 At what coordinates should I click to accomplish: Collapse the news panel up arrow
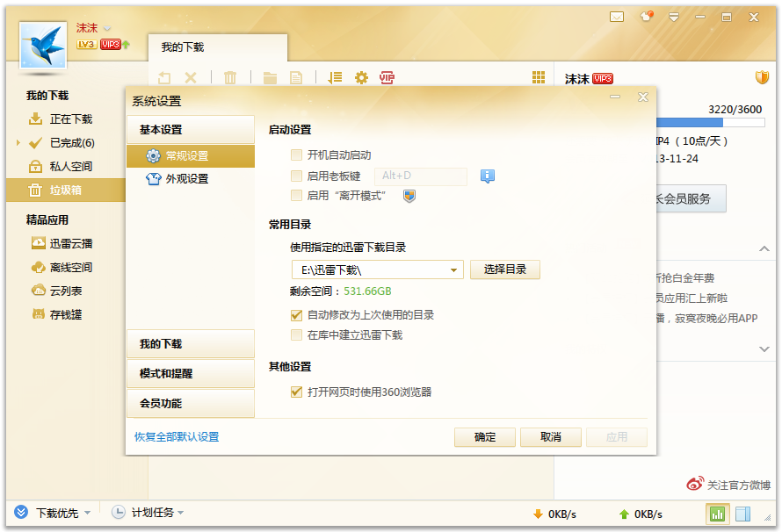(764, 248)
